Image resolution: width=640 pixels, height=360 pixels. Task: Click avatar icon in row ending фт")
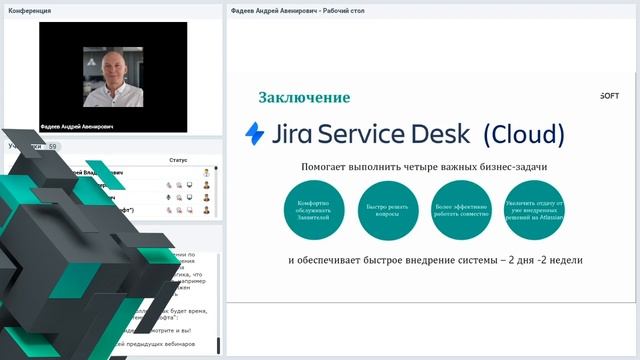click(207, 210)
